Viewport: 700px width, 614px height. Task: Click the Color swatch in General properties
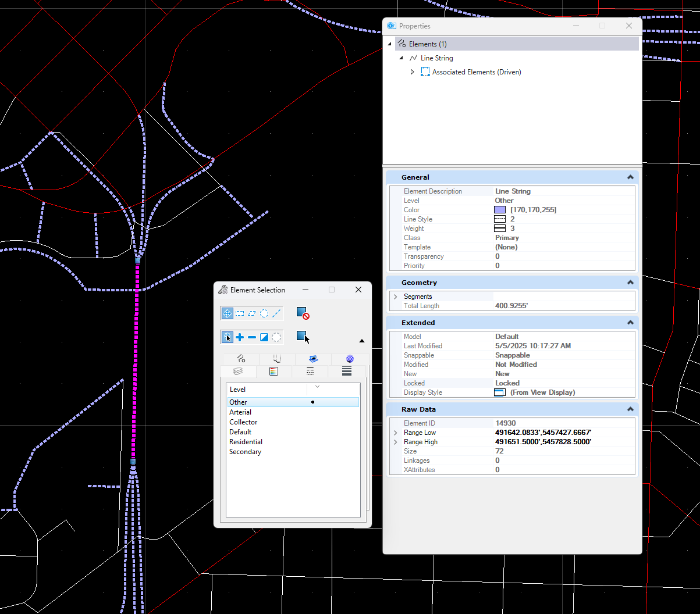499,210
